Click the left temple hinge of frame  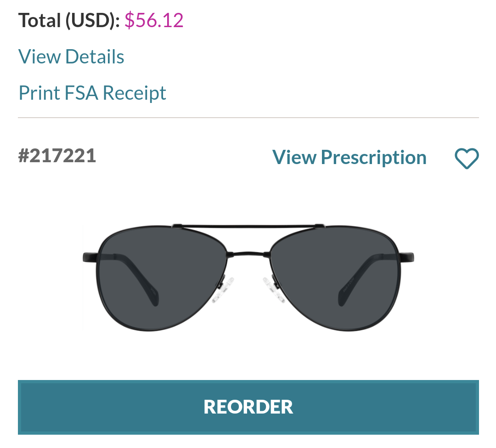[90, 257]
